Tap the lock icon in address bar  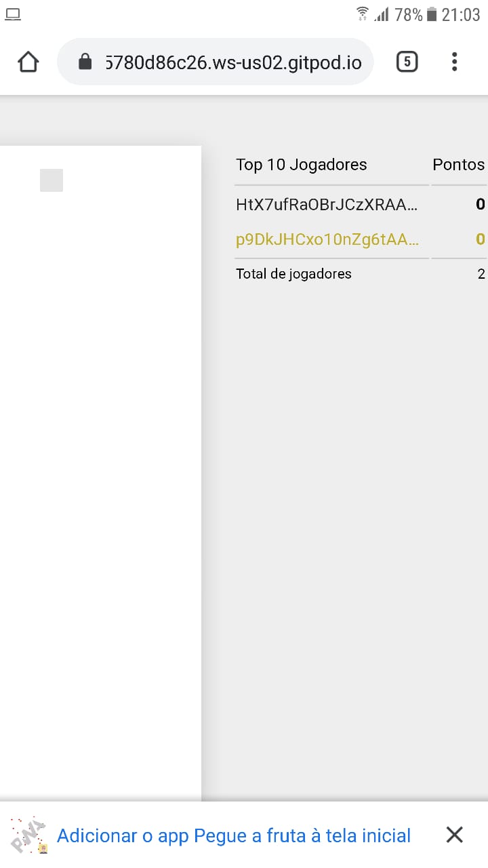85,62
